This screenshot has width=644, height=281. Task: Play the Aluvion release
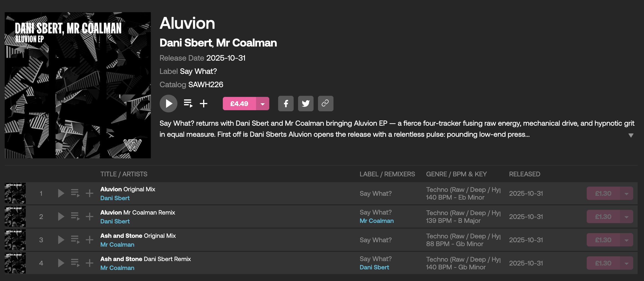click(x=168, y=104)
